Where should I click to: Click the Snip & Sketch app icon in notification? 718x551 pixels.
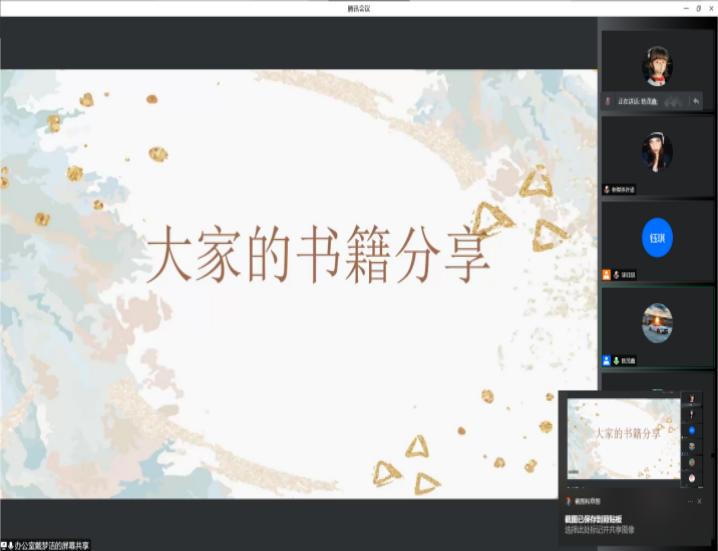coord(569,501)
